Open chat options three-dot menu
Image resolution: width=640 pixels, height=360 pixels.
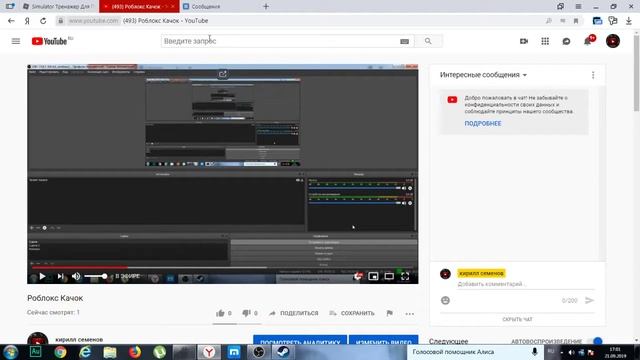coord(593,75)
